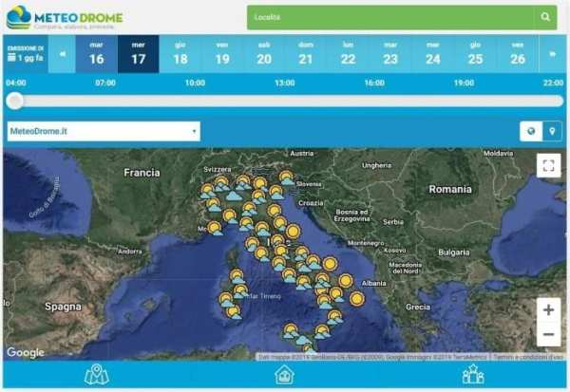Switch to location pin view
This screenshot has width=570, height=392.
[552, 131]
